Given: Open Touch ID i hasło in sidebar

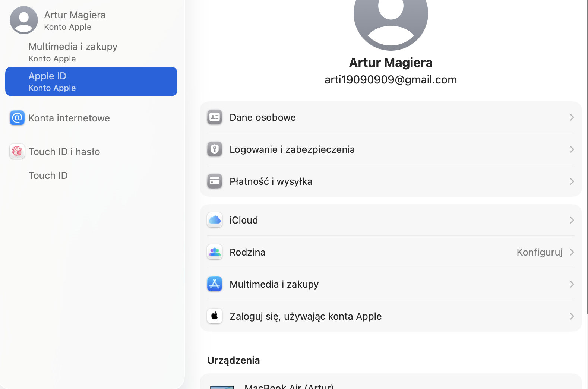Looking at the screenshot, I should tap(91, 152).
